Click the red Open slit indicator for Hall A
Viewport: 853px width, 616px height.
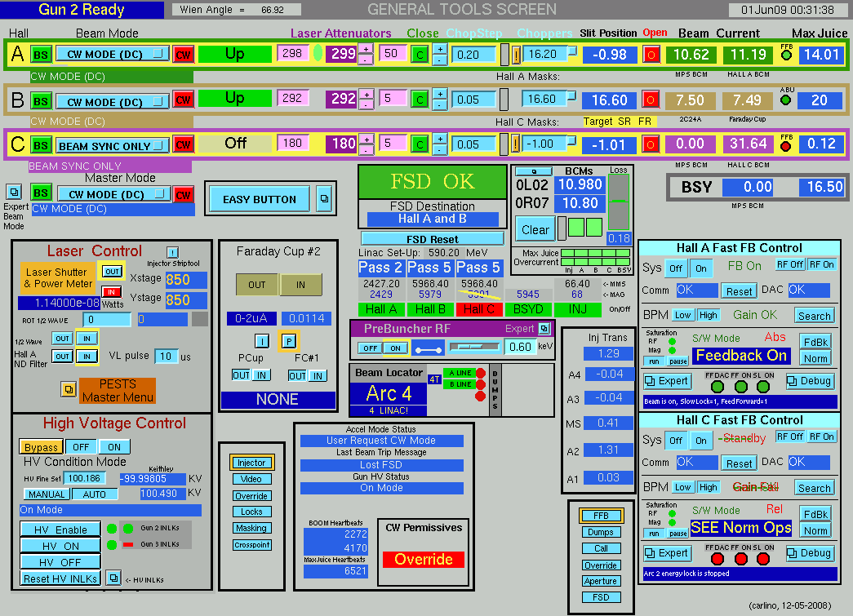pos(651,55)
